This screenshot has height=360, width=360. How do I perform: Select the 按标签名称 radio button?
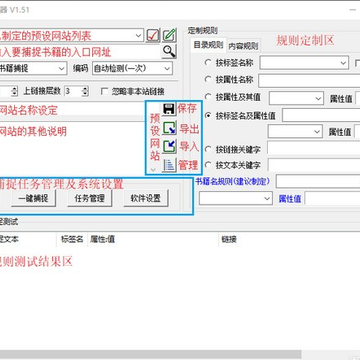pyautogui.click(x=208, y=62)
